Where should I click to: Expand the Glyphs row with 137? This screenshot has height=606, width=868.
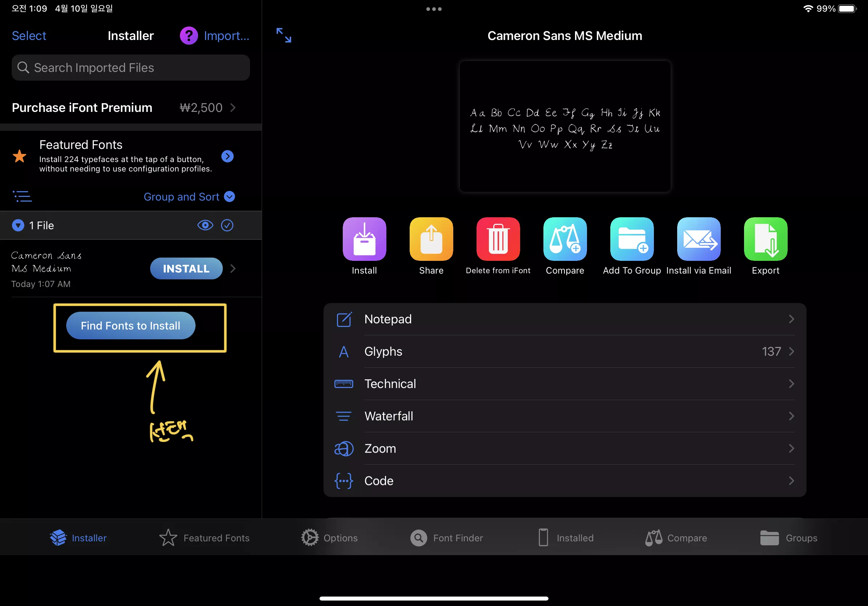click(x=565, y=351)
